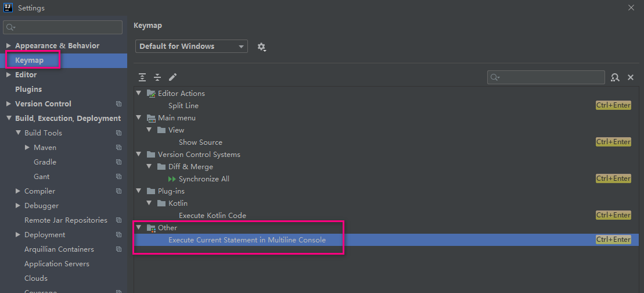
Task: Open Application Servers settings
Action: 57,264
